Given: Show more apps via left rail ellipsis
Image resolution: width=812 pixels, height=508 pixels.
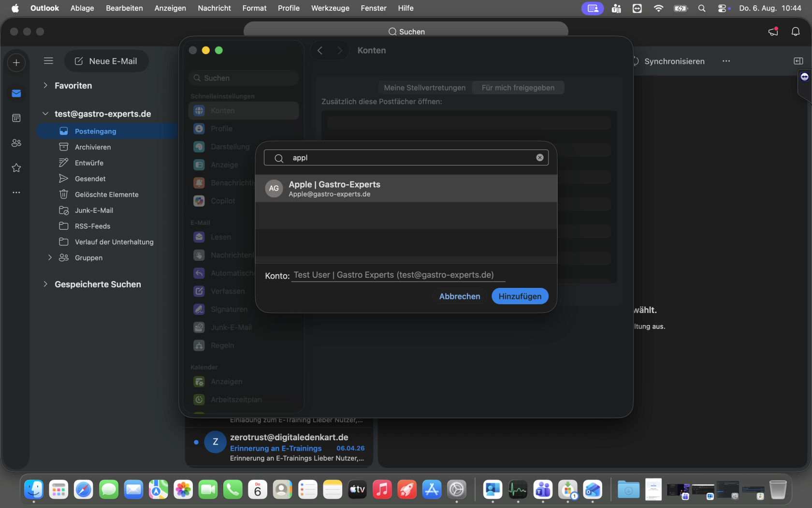Looking at the screenshot, I should coord(16,193).
